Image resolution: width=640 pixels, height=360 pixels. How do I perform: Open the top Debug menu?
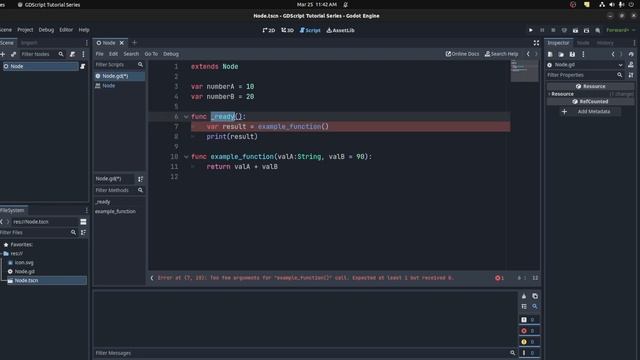coord(46,30)
